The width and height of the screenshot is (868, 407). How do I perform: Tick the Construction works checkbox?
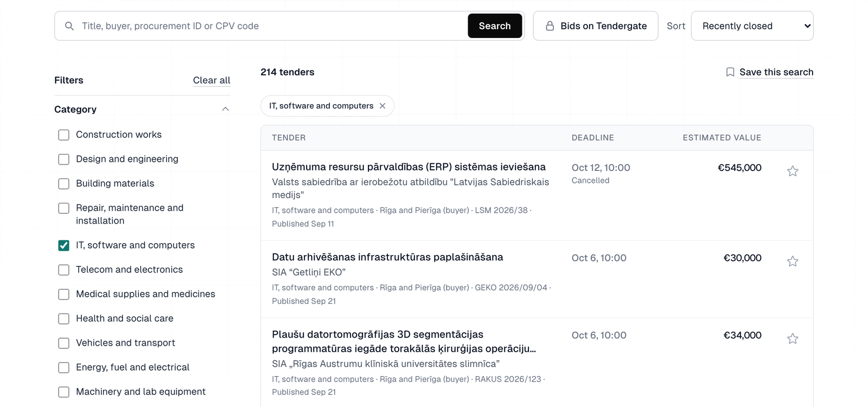(x=64, y=135)
